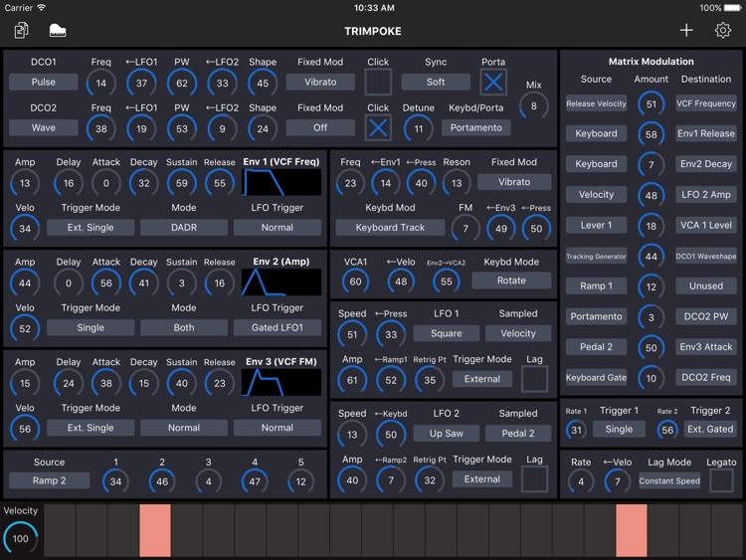Uncheck DCO2 Click checkbox
The width and height of the screenshot is (746, 560).
pyautogui.click(x=378, y=127)
